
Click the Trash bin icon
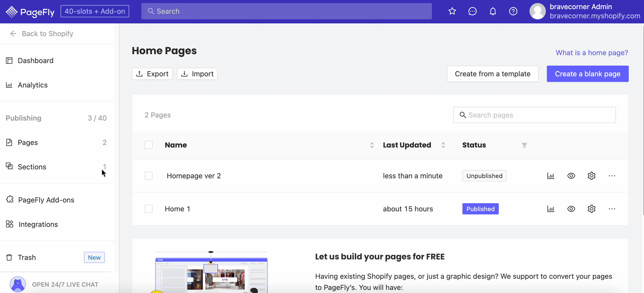[x=9, y=257]
